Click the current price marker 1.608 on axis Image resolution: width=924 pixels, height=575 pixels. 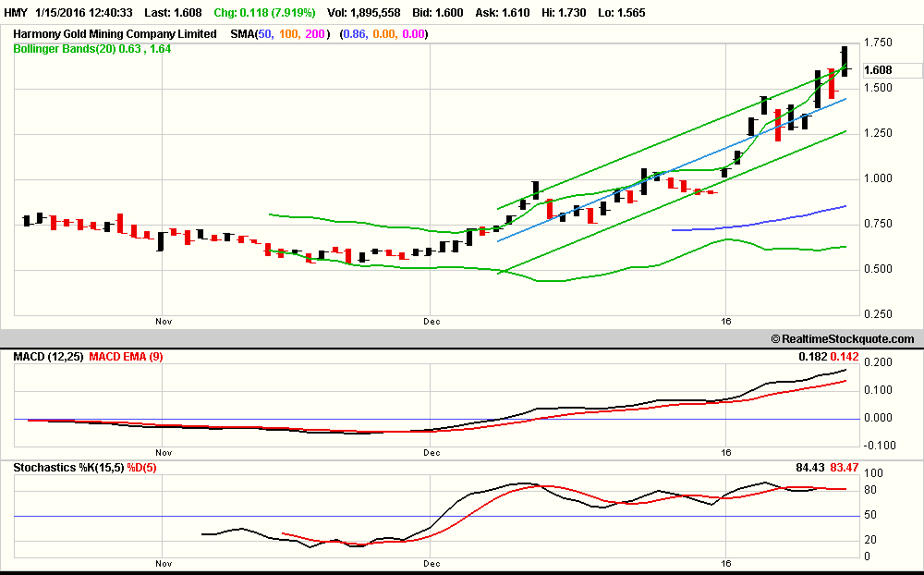click(879, 70)
